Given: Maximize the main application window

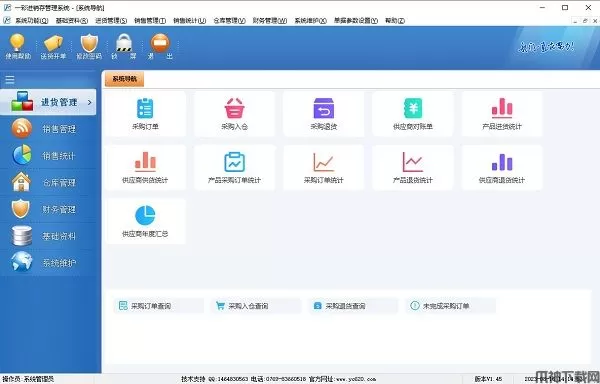Looking at the screenshot, I should pos(565,7).
